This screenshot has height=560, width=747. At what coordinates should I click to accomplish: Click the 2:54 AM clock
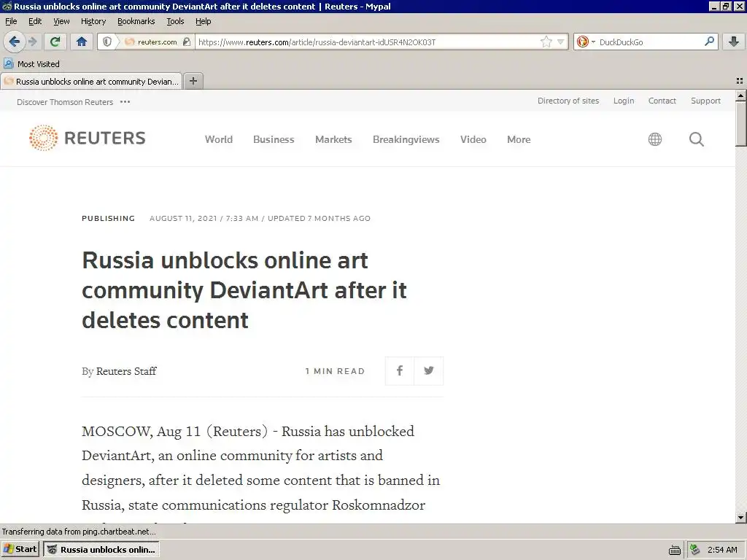point(722,550)
